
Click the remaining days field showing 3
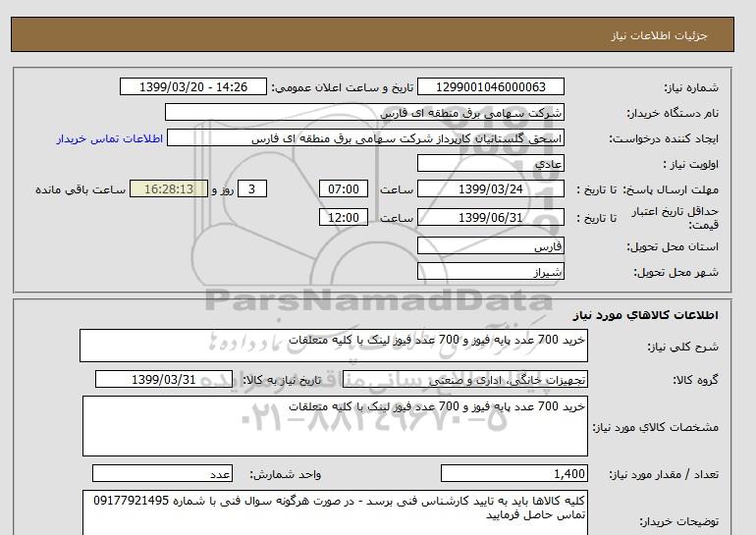pos(251,188)
